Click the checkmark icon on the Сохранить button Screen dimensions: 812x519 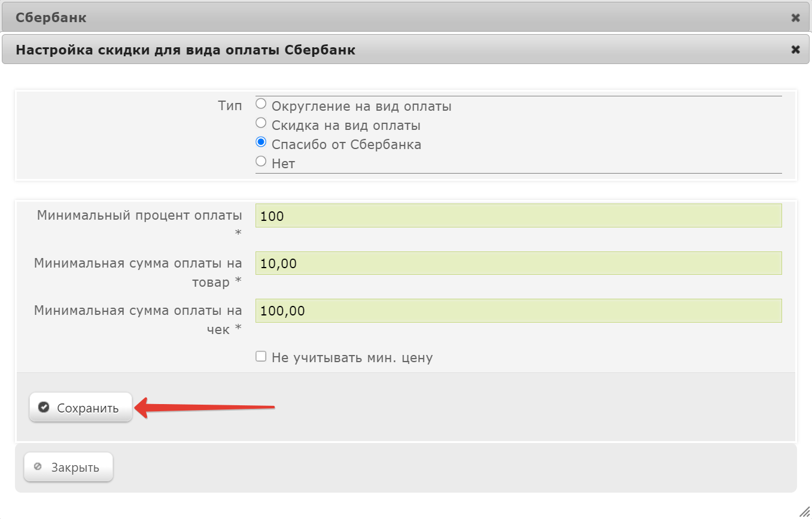point(43,408)
